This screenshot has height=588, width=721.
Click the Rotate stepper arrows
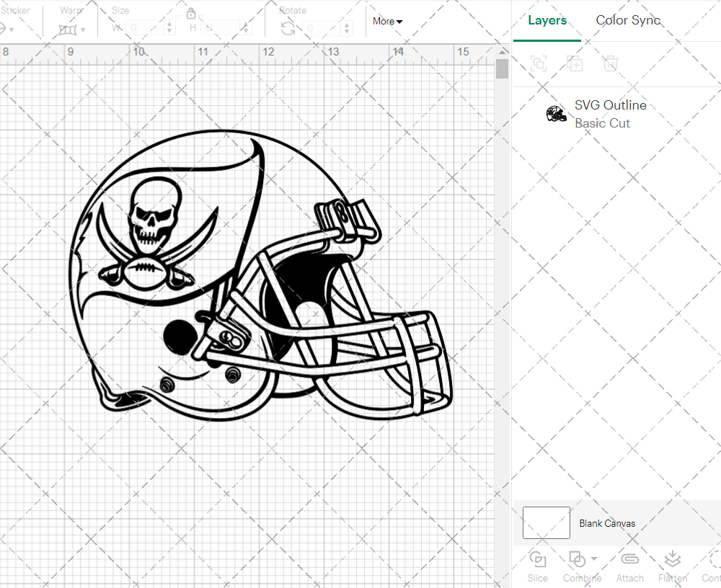coord(347,28)
